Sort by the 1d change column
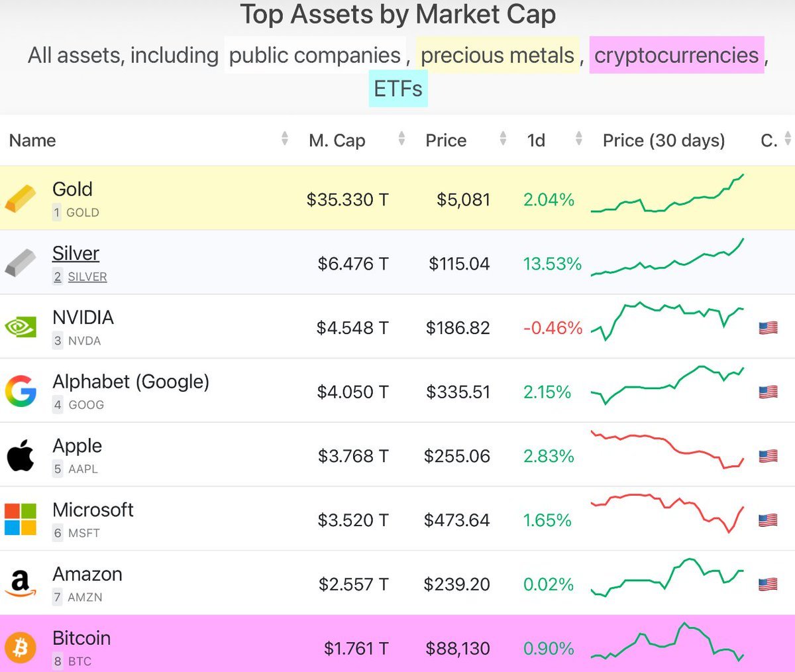This screenshot has height=672, width=795. [x=536, y=140]
